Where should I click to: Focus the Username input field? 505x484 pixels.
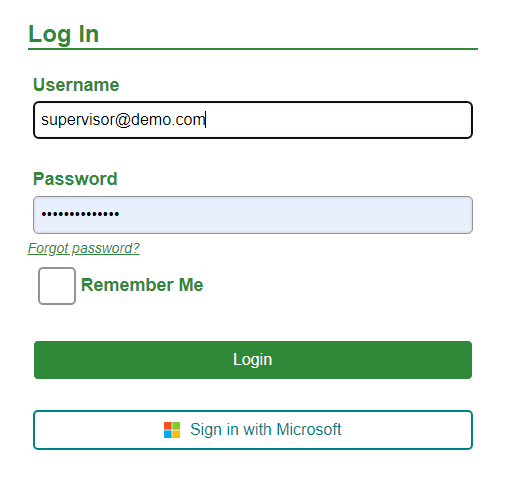[x=253, y=120]
